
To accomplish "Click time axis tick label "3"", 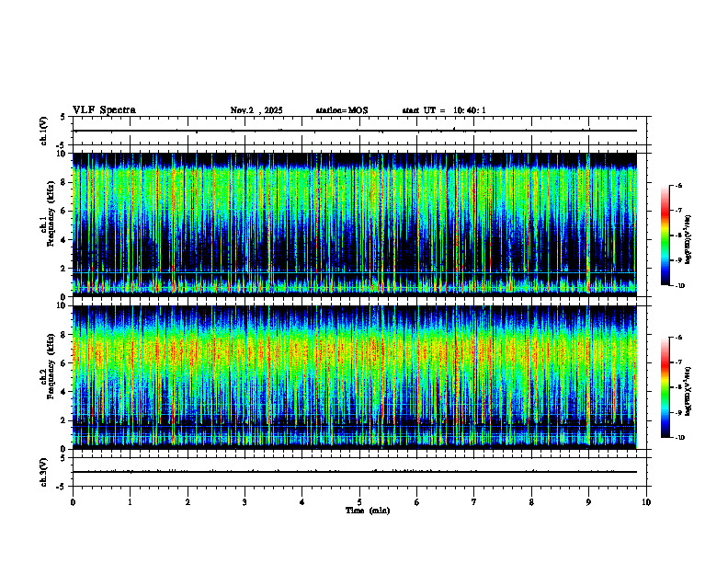I will point(245,502).
